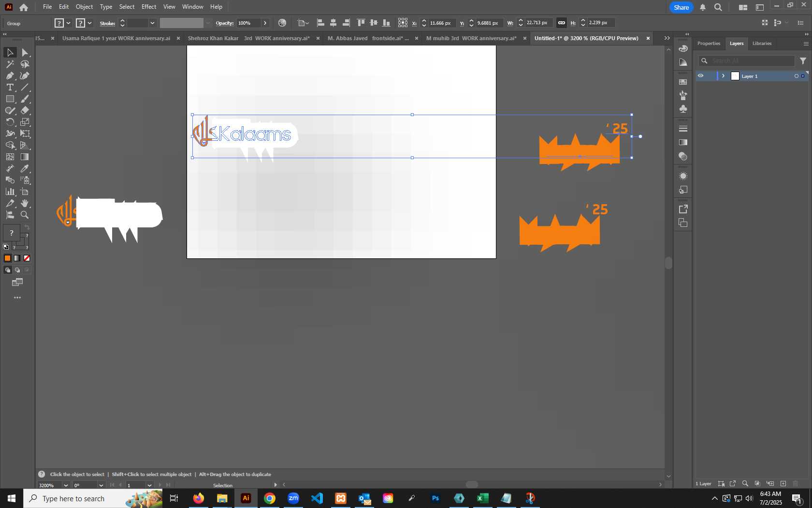This screenshot has height=508, width=812.
Task: Select the Shape Builder tool
Action: (10, 145)
